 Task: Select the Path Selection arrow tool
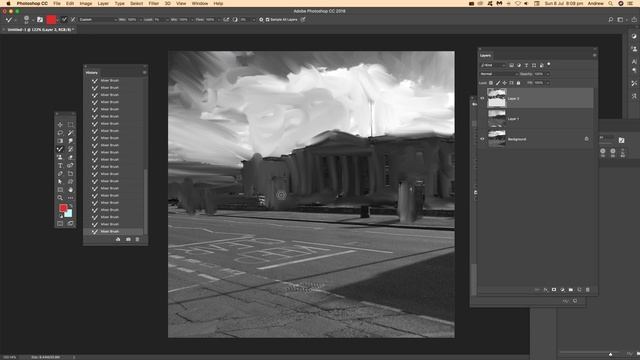60,182
